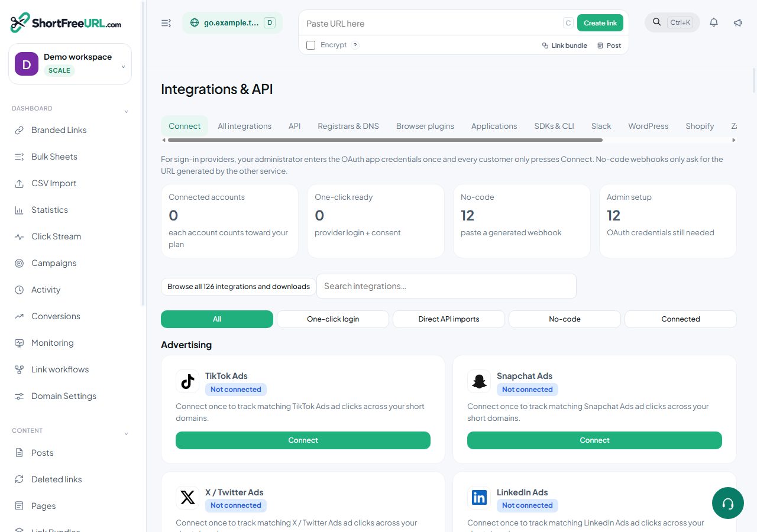Click the tab strip horizontal scrollbar
The width and height of the screenshot is (757, 532).
pyautogui.click(x=385, y=140)
